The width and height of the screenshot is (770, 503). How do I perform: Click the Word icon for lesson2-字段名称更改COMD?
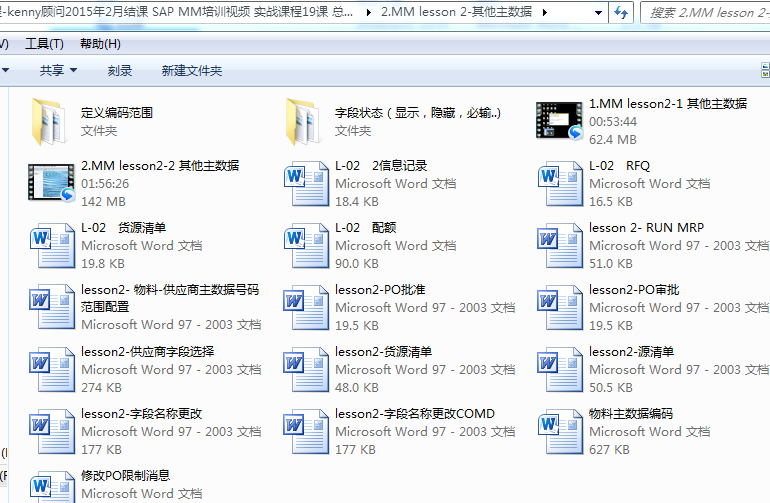point(306,431)
